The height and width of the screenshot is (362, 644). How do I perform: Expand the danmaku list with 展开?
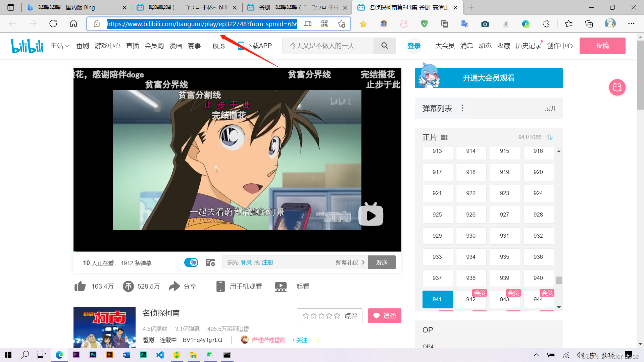(x=551, y=108)
